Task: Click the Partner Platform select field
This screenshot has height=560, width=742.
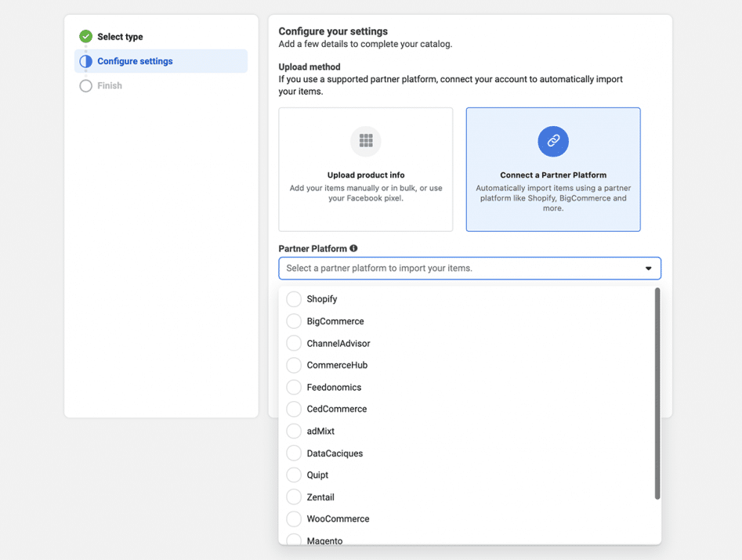Action: 462,269
